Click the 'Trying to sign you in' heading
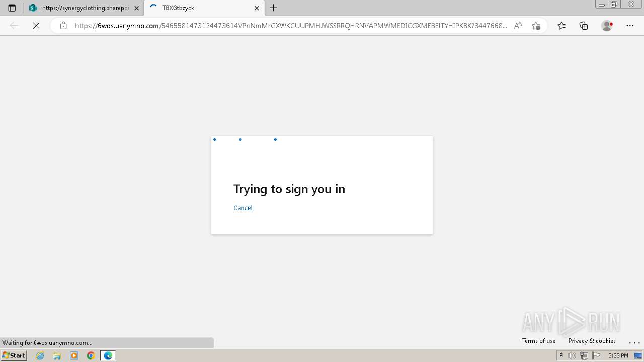 (x=289, y=189)
